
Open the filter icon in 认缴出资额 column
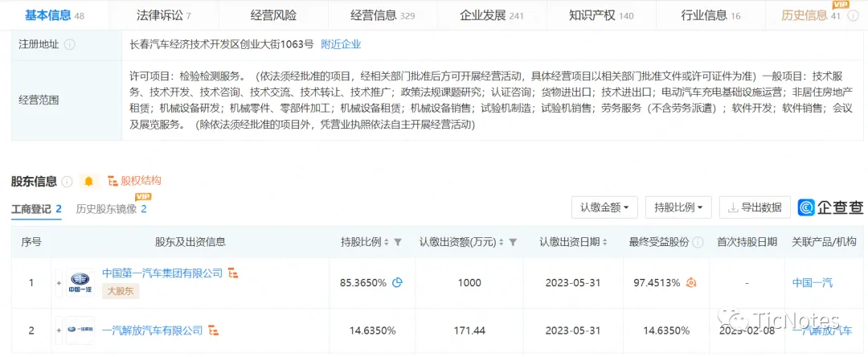coord(513,243)
